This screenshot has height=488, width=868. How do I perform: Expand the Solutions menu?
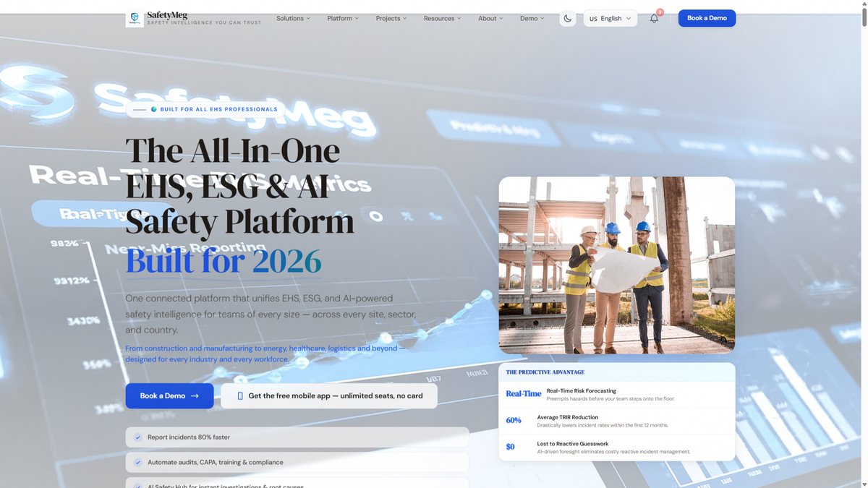click(293, 18)
